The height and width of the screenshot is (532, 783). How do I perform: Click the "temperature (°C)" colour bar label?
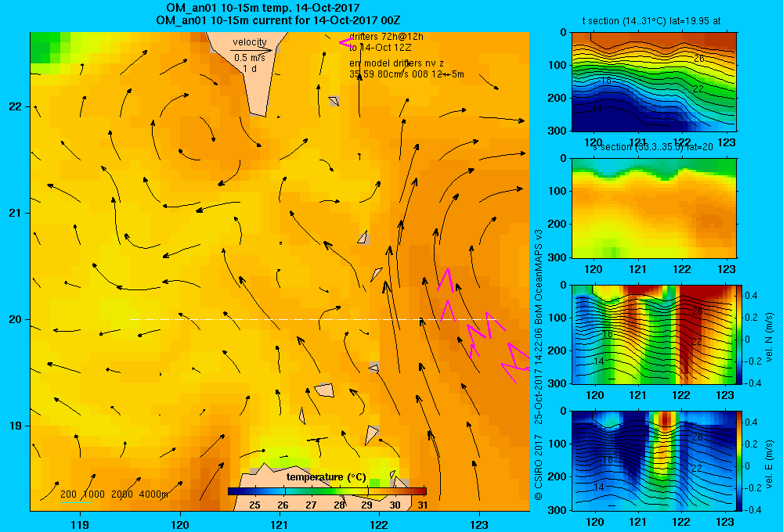326,477
